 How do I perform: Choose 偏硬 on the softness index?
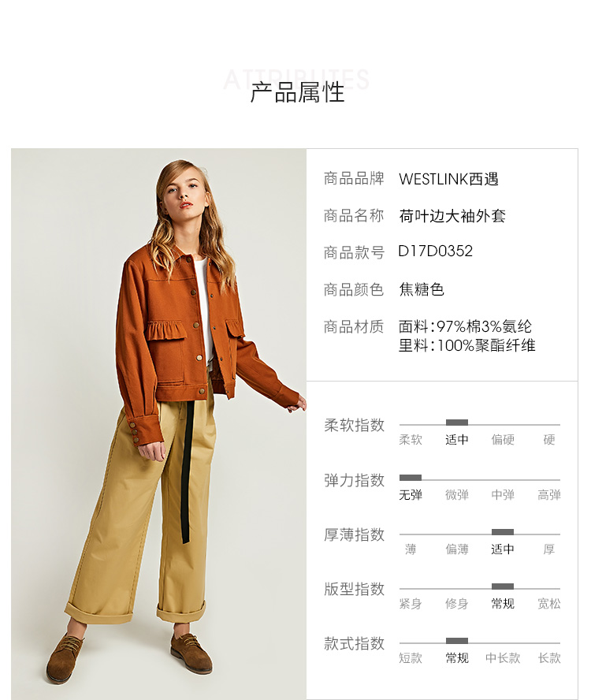coord(503,440)
